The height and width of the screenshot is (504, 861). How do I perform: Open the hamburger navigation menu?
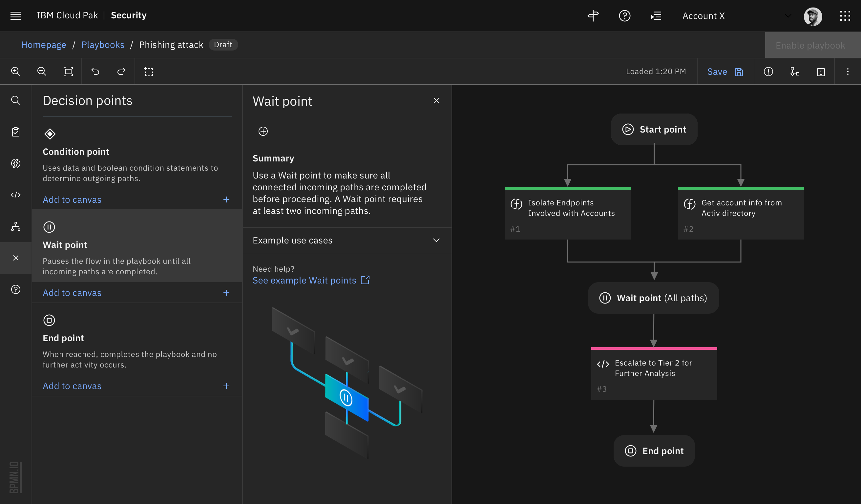(x=16, y=15)
